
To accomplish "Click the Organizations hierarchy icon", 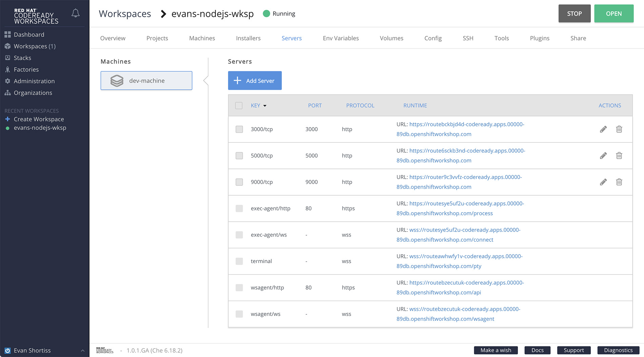I will tap(7, 93).
